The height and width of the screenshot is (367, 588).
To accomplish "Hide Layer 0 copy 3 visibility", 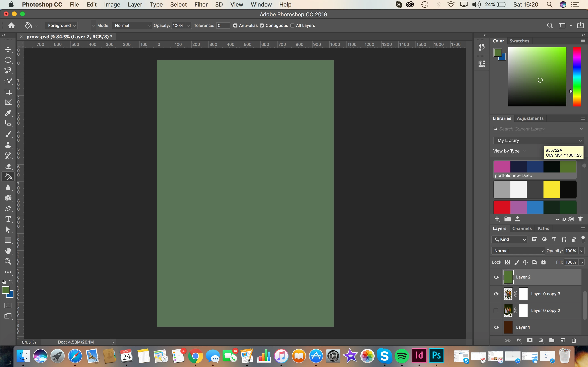I will pyautogui.click(x=496, y=294).
